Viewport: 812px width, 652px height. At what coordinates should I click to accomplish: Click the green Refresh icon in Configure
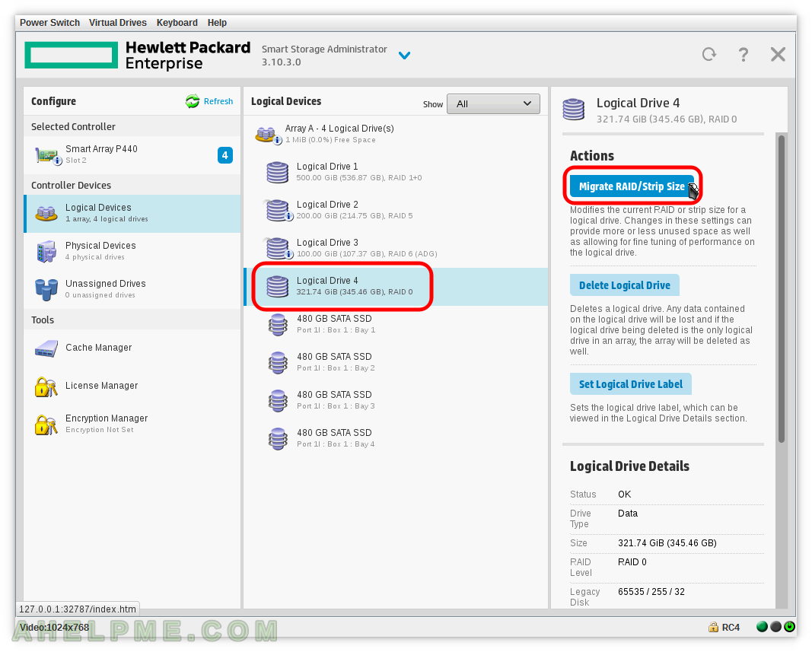coord(192,101)
